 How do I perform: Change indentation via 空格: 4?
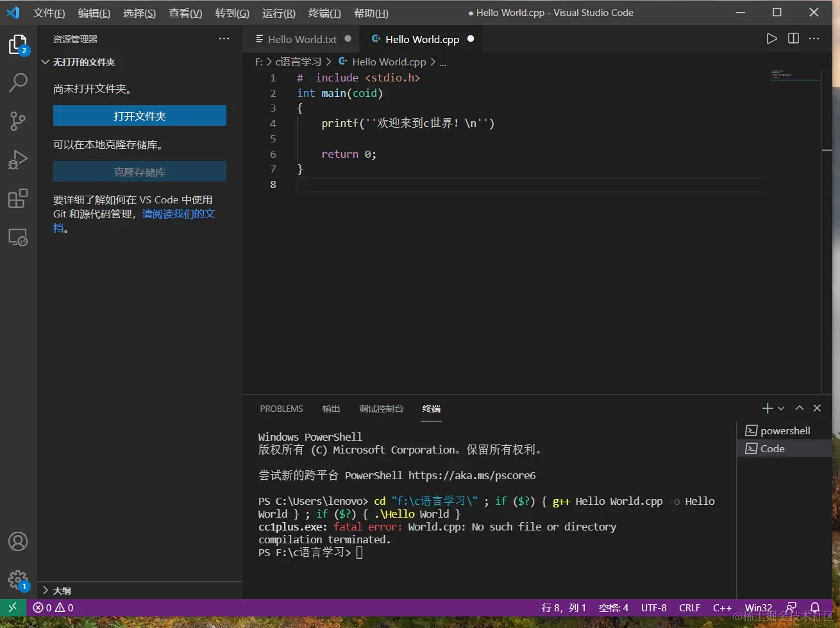point(614,607)
